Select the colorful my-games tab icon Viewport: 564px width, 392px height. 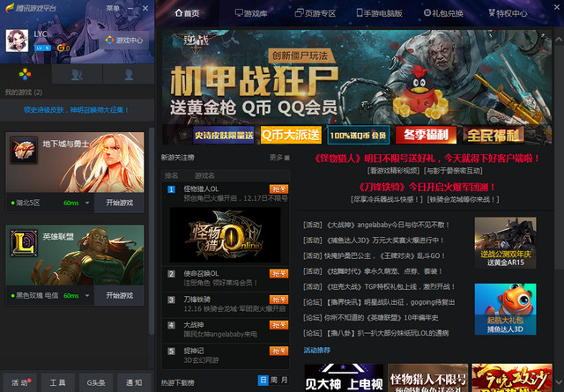26,75
